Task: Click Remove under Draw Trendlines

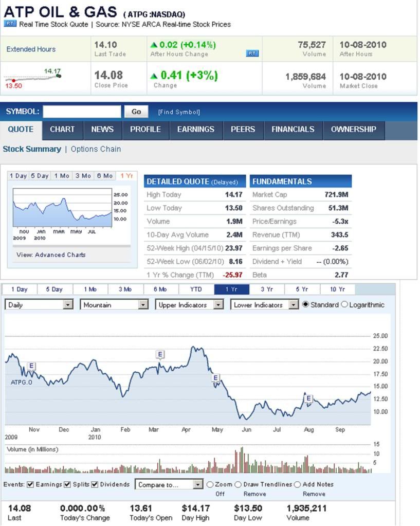Action: [254, 494]
